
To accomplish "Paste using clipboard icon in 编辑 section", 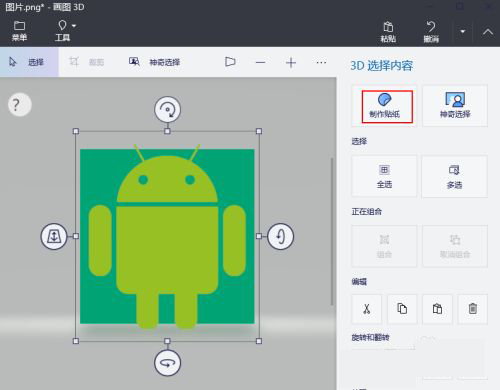I will point(437,309).
